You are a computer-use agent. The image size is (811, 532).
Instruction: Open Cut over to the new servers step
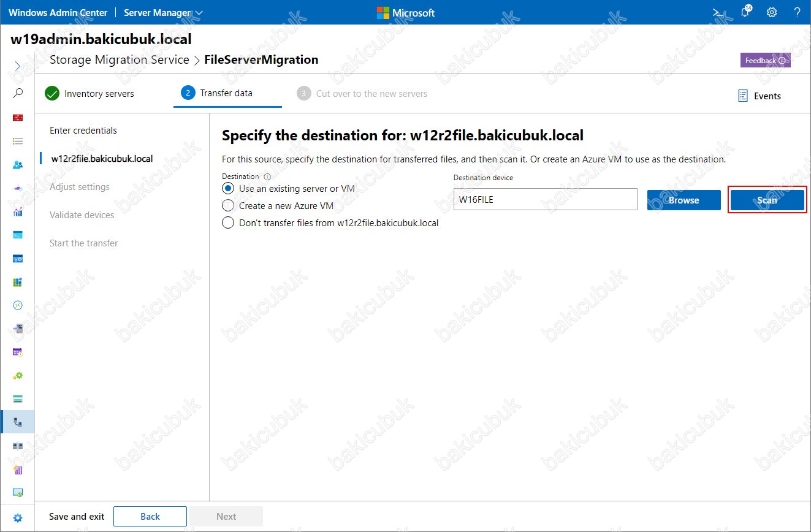click(362, 94)
